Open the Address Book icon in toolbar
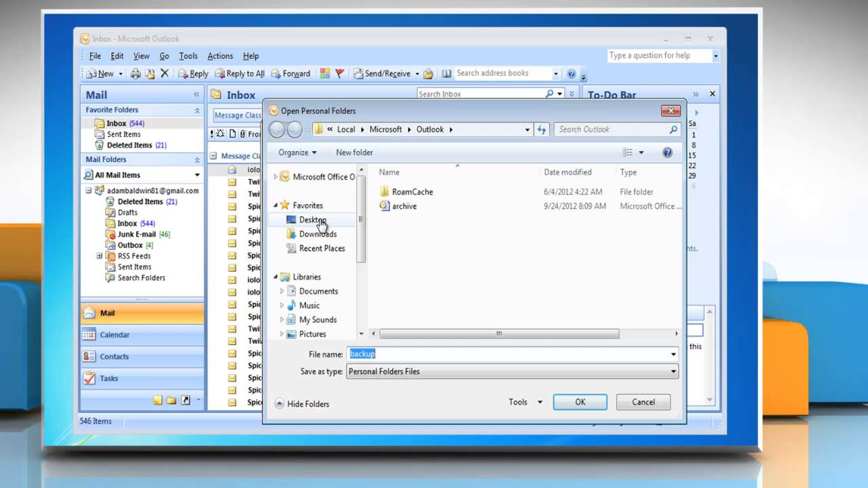This screenshot has width=868, height=488. pos(446,74)
